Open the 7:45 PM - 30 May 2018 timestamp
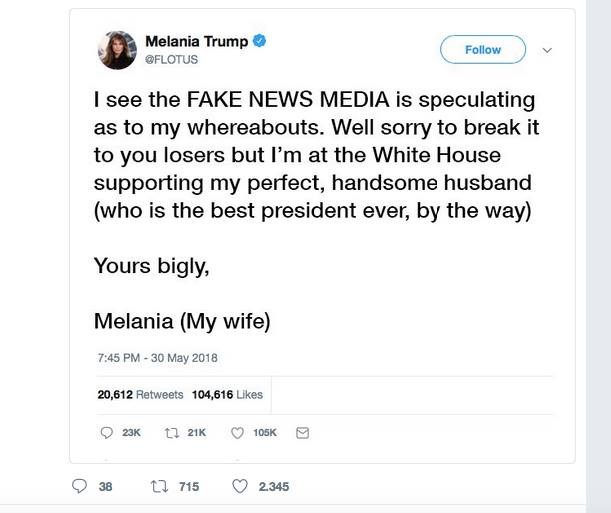This screenshot has height=513, width=611. [x=157, y=357]
